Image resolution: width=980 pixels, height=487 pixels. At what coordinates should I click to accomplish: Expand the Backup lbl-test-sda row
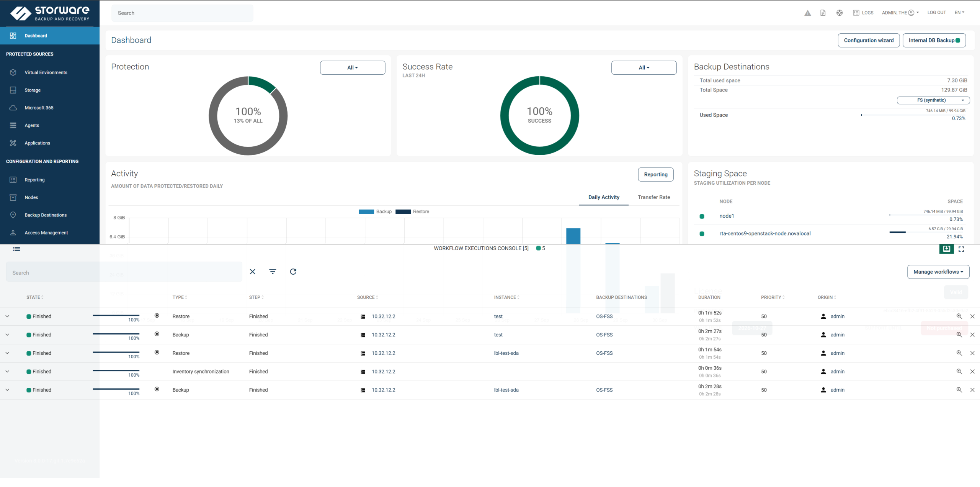point(7,390)
